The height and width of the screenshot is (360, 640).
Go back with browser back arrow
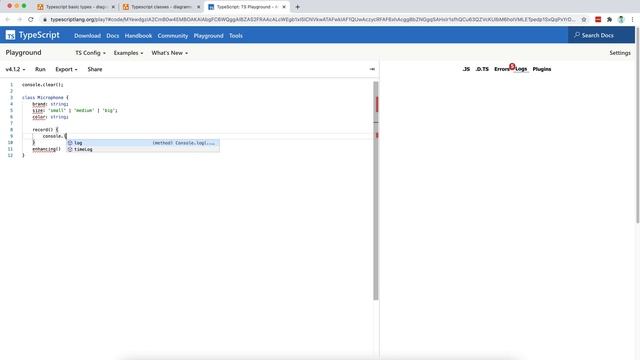click(x=8, y=19)
